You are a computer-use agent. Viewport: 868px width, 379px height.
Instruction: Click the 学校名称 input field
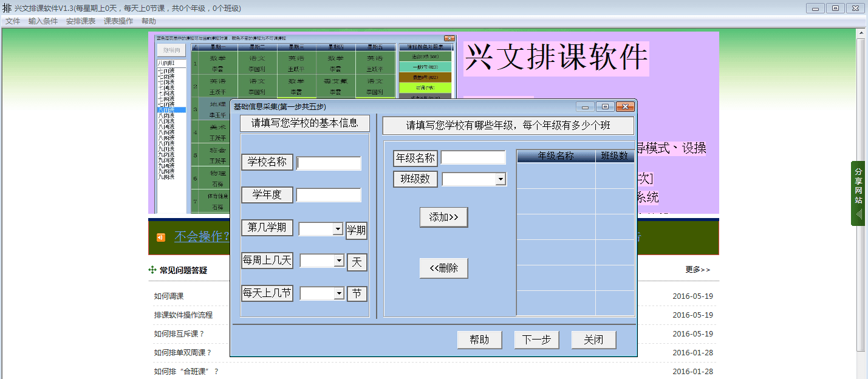[329, 163]
